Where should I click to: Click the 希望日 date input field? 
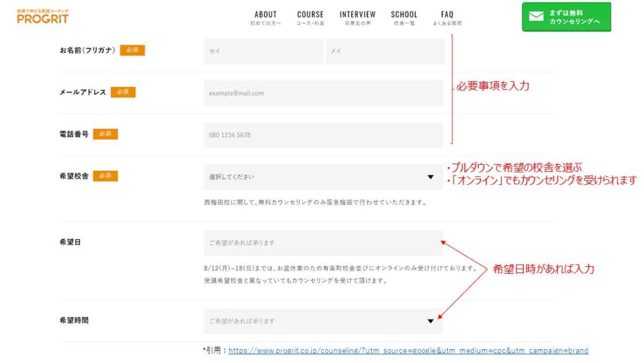323,243
